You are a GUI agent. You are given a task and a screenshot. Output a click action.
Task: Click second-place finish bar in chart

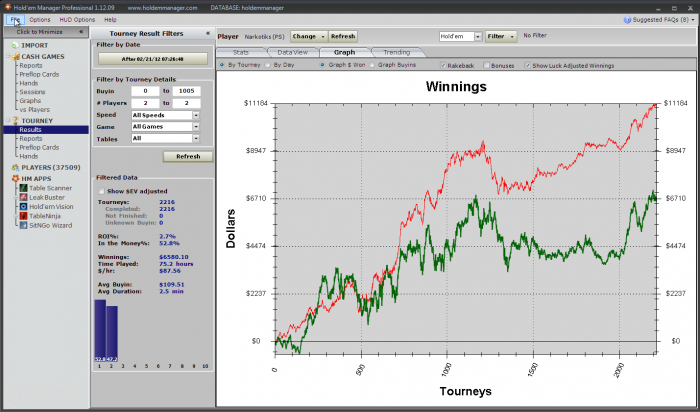coord(112,333)
